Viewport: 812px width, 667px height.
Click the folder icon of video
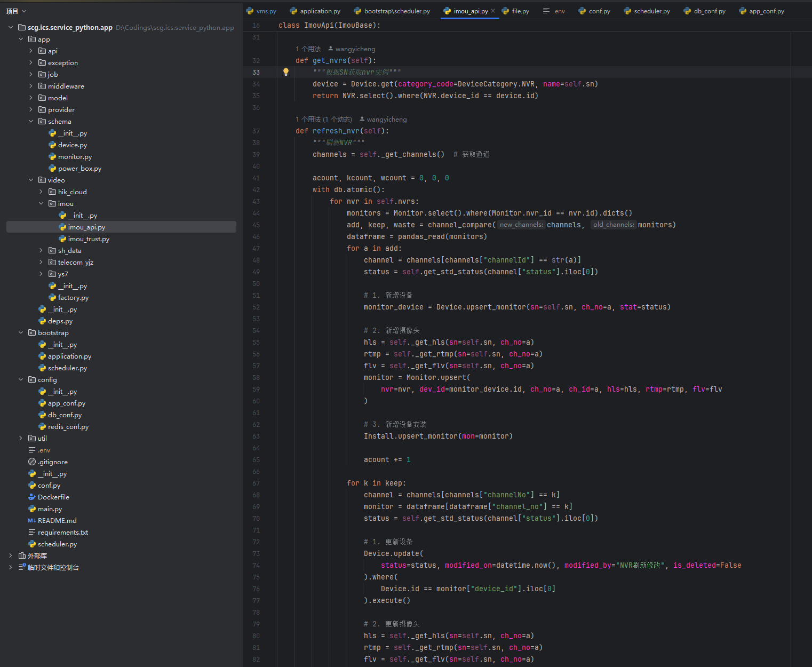(x=42, y=180)
